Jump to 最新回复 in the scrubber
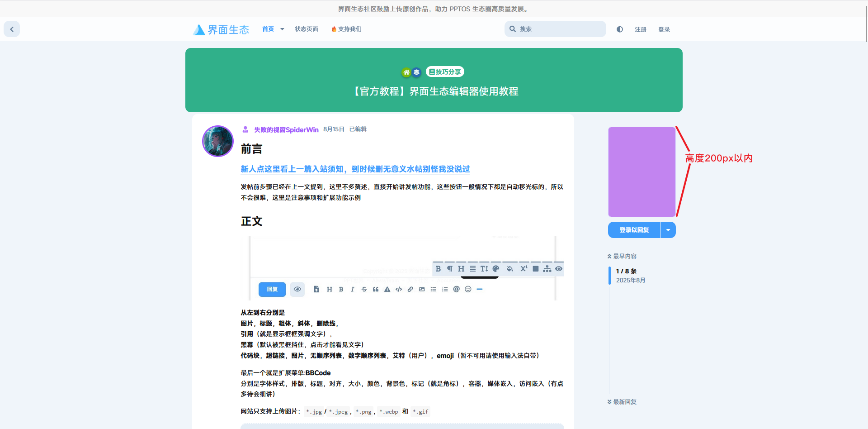 tap(622, 402)
